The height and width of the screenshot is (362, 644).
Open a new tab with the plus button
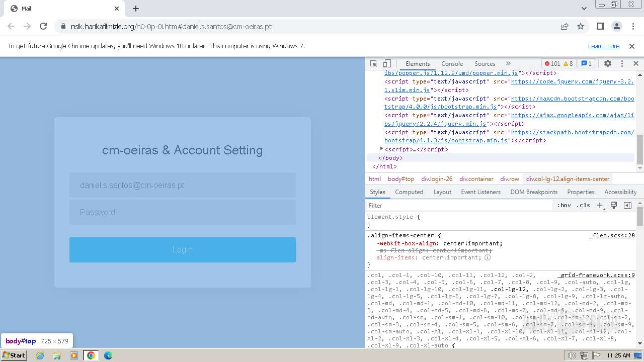(x=136, y=9)
